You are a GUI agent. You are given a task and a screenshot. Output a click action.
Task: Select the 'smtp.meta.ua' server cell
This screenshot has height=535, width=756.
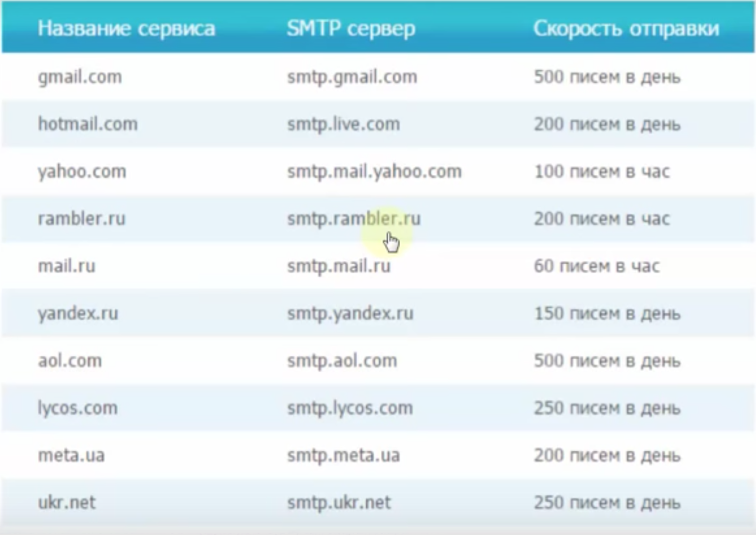pos(344,455)
